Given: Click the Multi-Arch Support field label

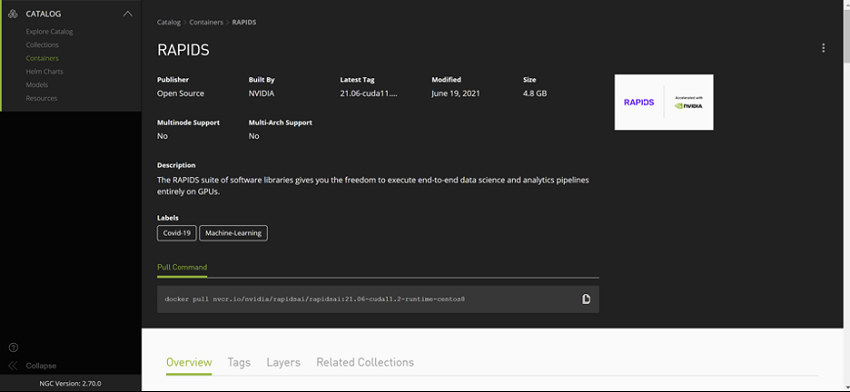Looking at the screenshot, I should (280, 123).
